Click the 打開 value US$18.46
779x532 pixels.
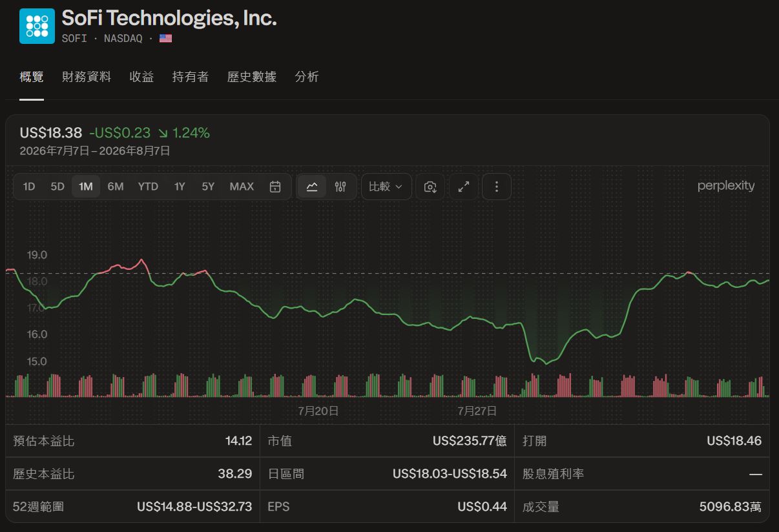click(734, 441)
